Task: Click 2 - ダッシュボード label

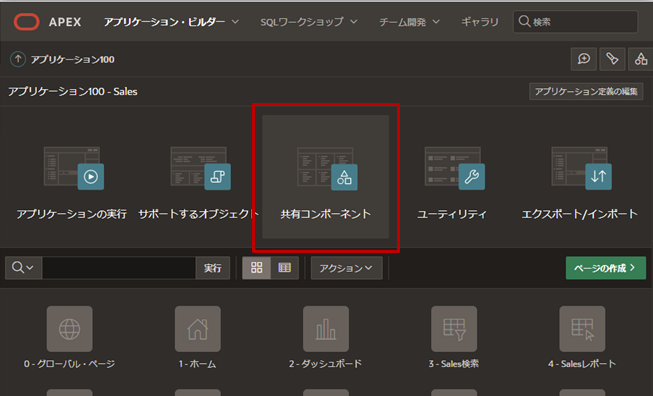Action: 326,364
